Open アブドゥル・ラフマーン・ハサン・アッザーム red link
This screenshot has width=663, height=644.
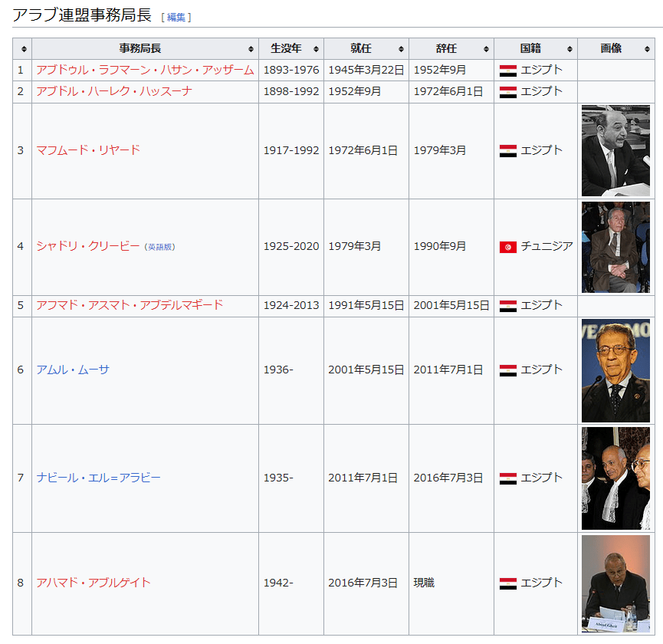145,70
